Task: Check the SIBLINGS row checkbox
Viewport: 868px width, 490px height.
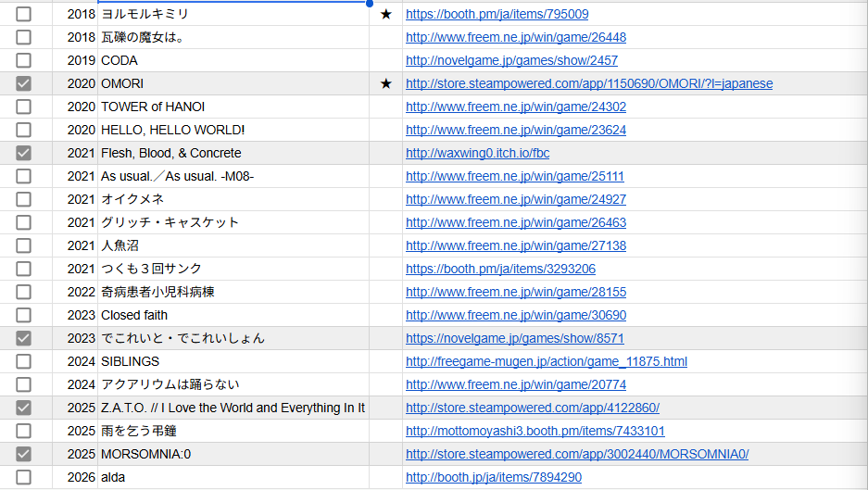Action: pos(23,361)
